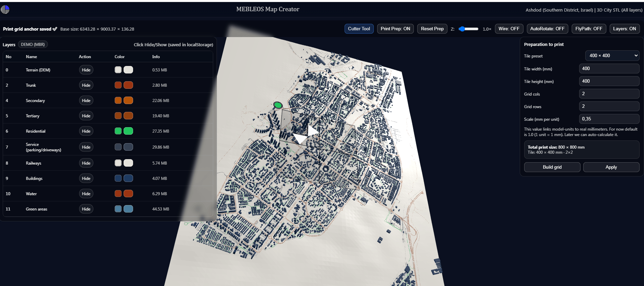Toggle Wire: OFF button
The width and height of the screenshot is (644, 286).
tap(509, 29)
